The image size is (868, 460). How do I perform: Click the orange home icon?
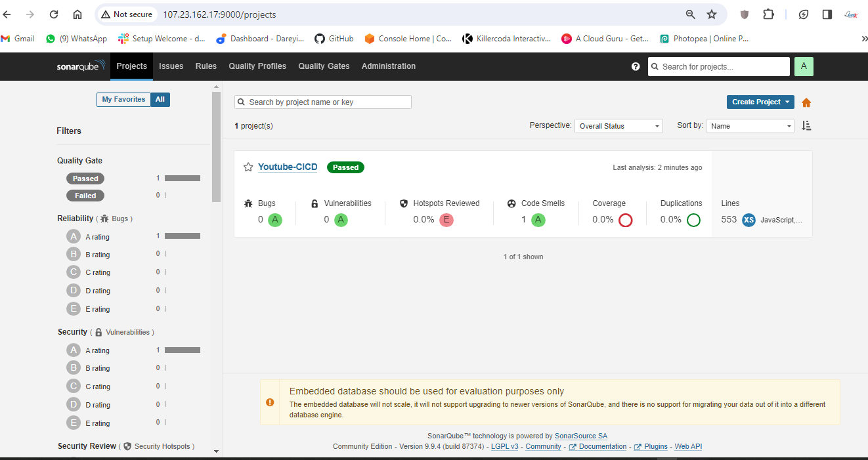[x=806, y=102]
